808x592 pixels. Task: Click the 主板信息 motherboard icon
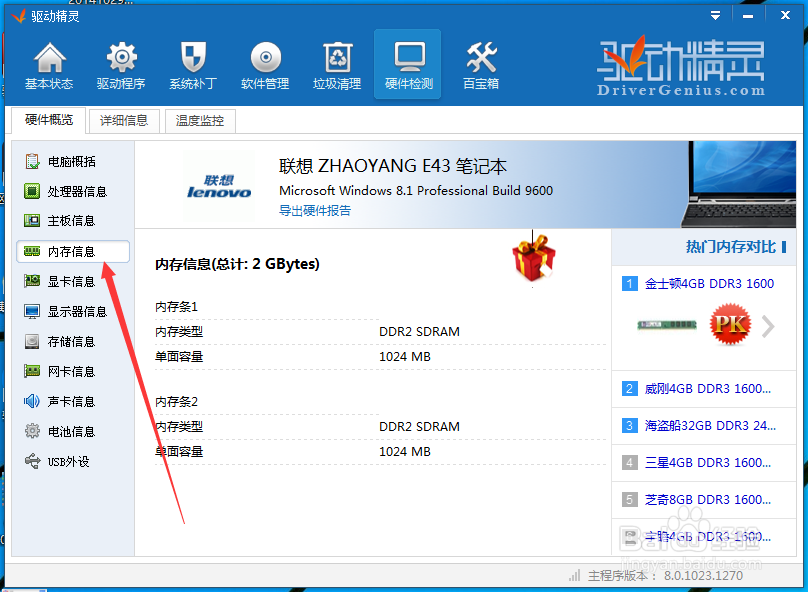pos(32,221)
